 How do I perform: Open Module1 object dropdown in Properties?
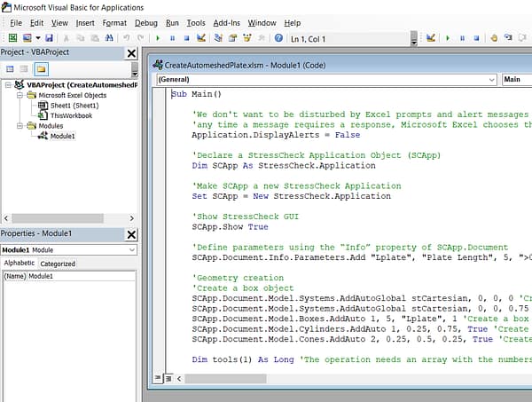pos(132,250)
